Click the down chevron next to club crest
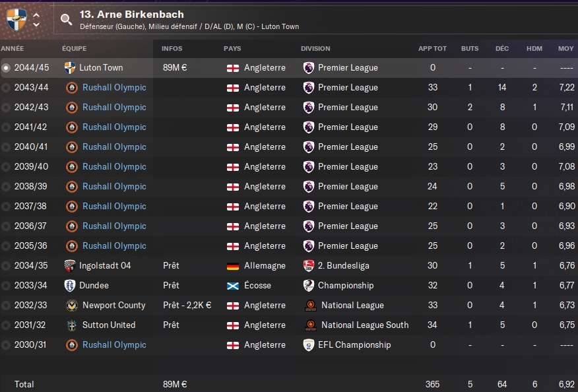 36,24
